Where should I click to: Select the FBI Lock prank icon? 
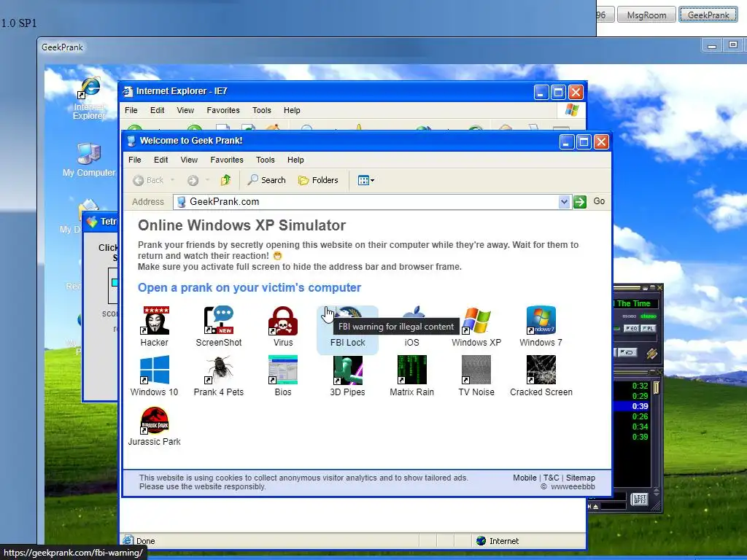click(347, 329)
